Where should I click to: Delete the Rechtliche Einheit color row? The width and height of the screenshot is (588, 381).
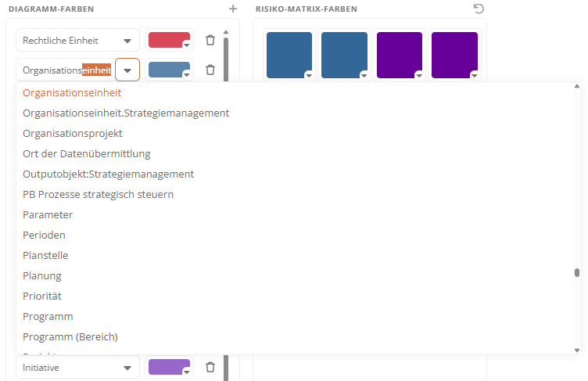pyautogui.click(x=210, y=40)
